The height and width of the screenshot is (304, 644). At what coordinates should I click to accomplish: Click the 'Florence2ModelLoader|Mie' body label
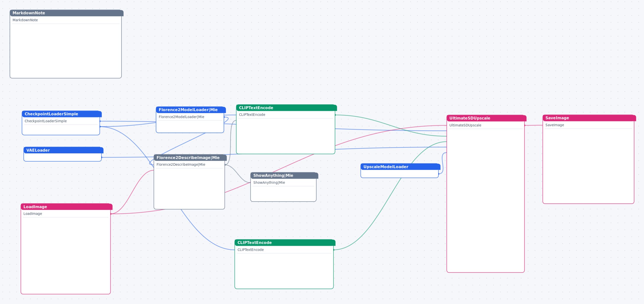coord(182,117)
